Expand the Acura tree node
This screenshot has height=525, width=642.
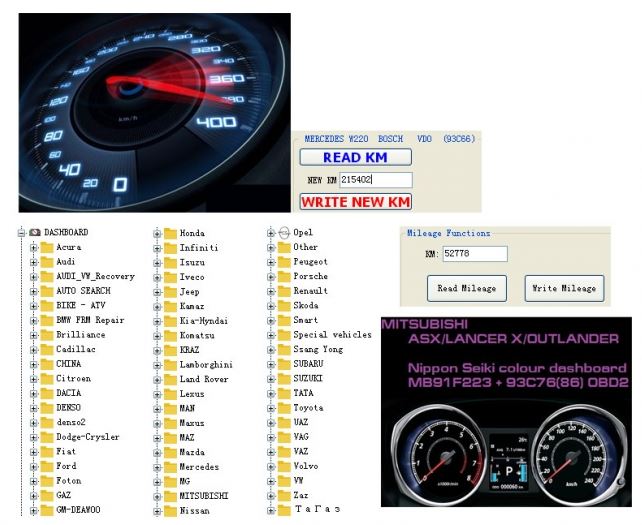(33, 247)
